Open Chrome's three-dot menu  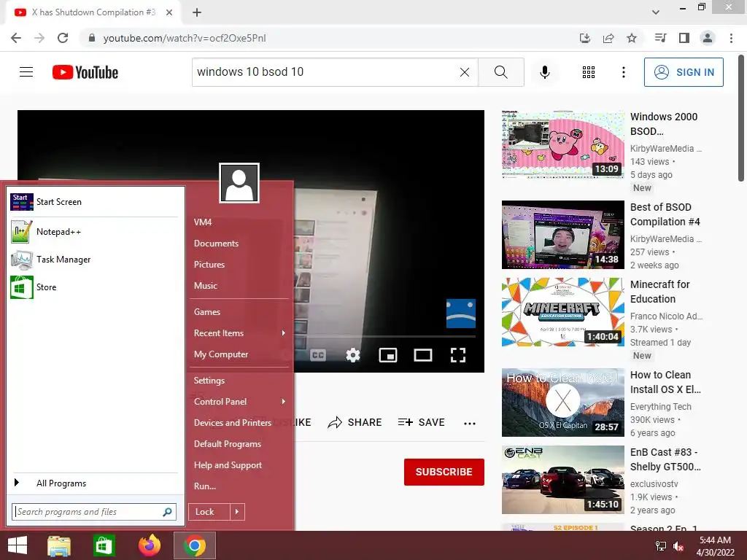pyautogui.click(x=731, y=38)
